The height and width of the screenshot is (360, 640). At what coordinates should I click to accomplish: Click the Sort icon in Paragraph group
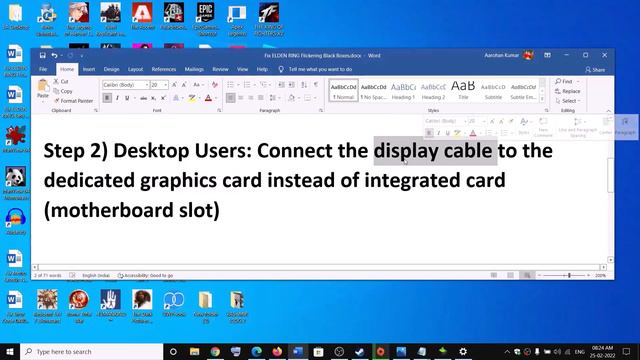pos(304,85)
